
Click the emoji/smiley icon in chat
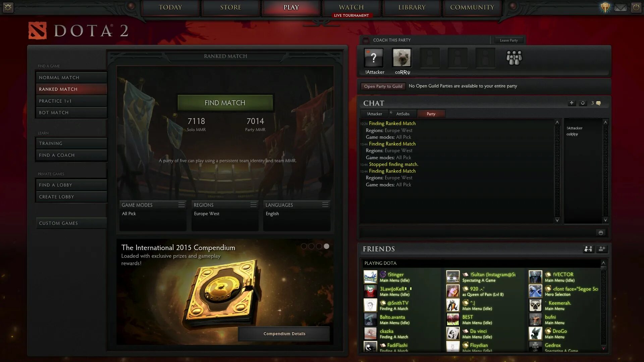[x=601, y=233]
